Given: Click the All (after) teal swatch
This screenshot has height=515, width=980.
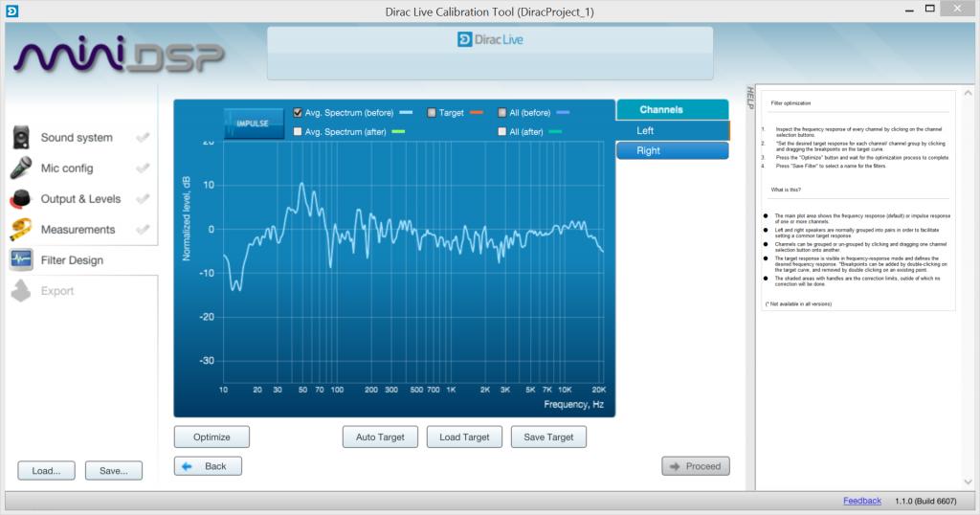Looking at the screenshot, I should click(x=555, y=131).
